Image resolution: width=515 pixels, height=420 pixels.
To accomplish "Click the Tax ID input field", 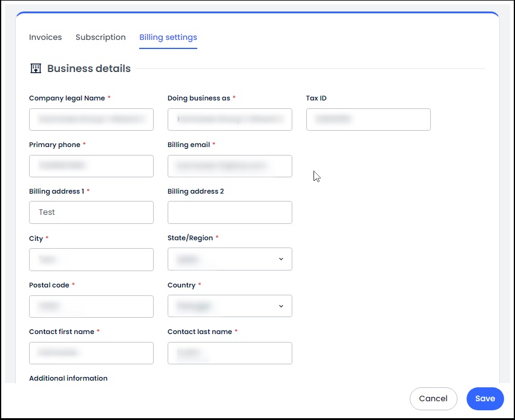I will pyautogui.click(x=368, y=119).
